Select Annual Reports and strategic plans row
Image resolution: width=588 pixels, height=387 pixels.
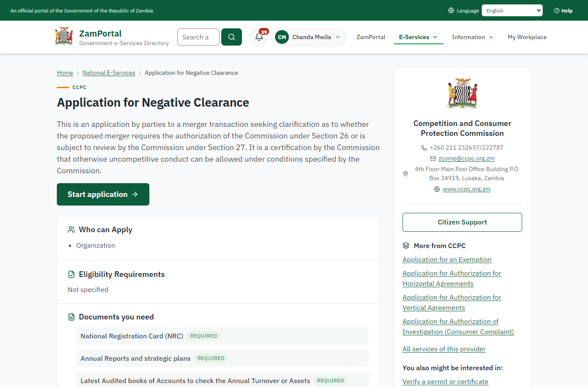click(x=223, y=358)
